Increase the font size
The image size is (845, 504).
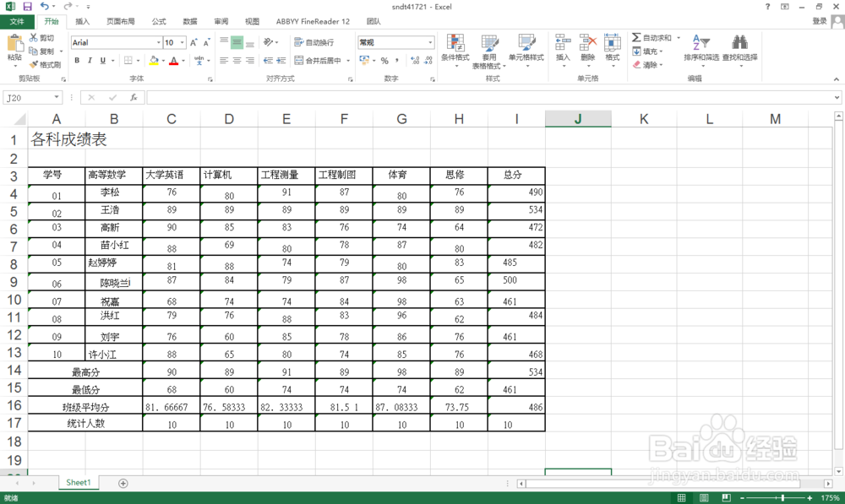pyautogui.click(x=194, y=42)
